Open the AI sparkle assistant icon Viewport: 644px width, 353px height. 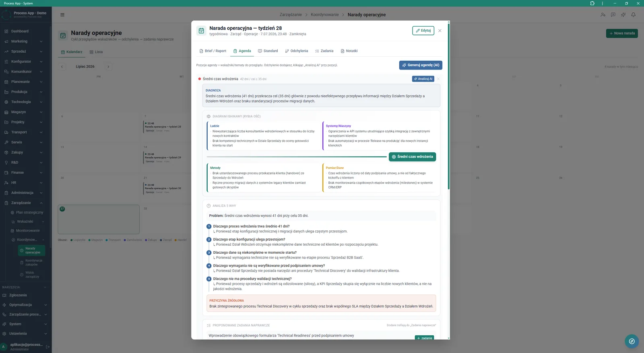click(623, 15)
